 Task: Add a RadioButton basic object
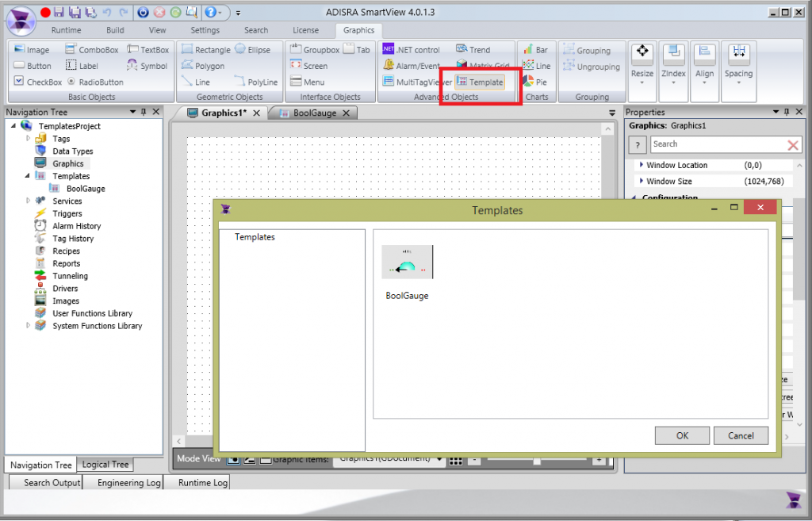[95, 82]
